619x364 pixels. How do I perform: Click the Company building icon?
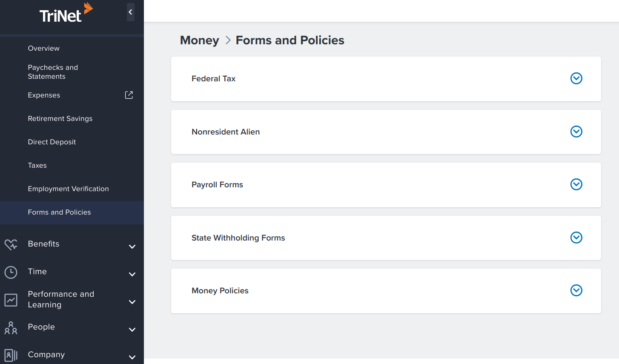[x=11, y=355]
